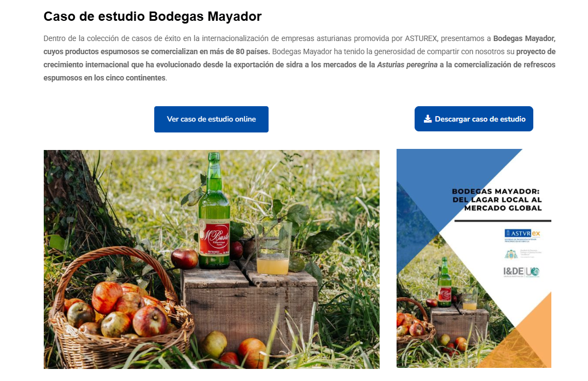Image resolution: width=588 pixels, height=381 pixels.
Task: Click the red apple beside the bottle
Action: click(x=184, y=258)
